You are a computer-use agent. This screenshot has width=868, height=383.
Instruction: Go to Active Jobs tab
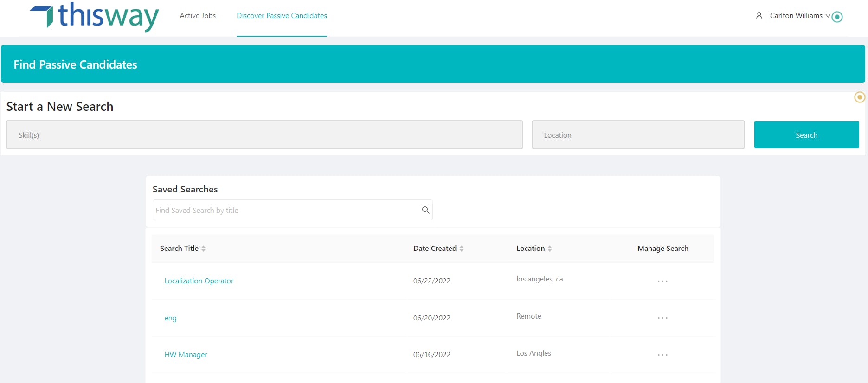[198, 16]
